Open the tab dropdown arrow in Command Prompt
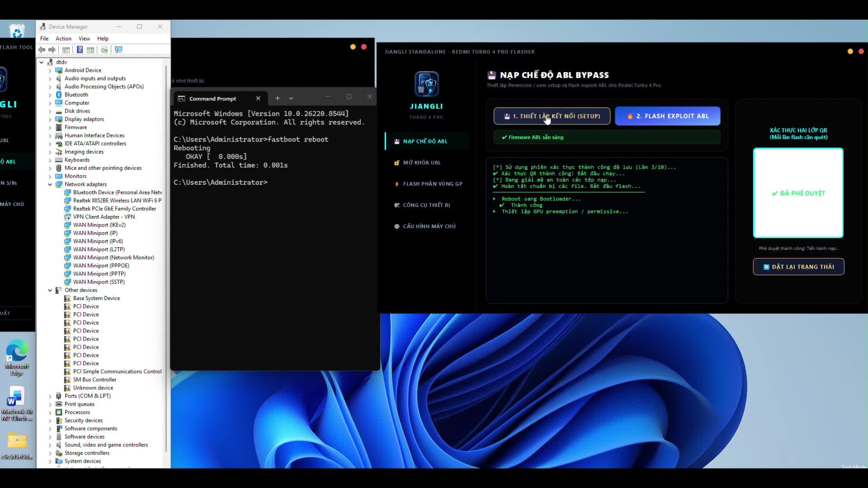The image size is (868, 488). click(291, 98)
